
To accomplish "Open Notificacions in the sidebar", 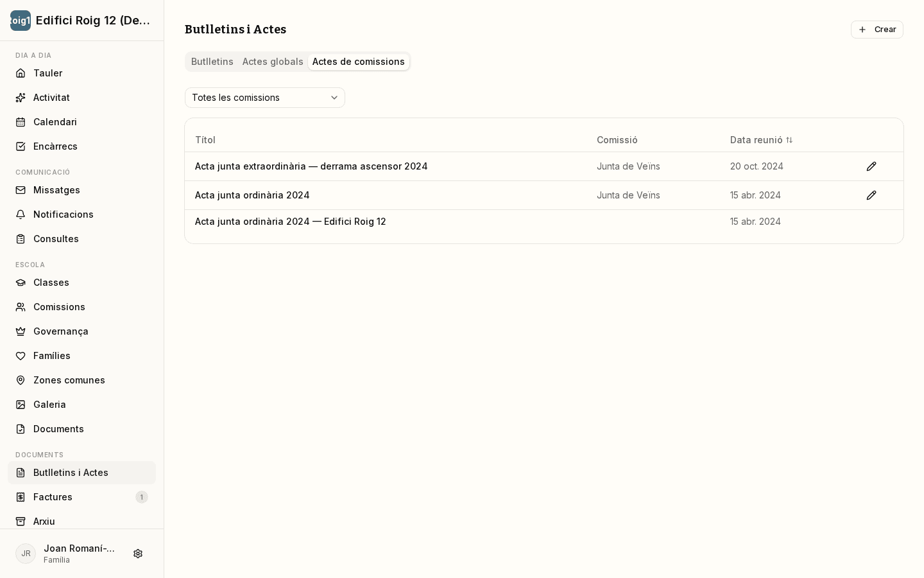I will click(81, 215).
